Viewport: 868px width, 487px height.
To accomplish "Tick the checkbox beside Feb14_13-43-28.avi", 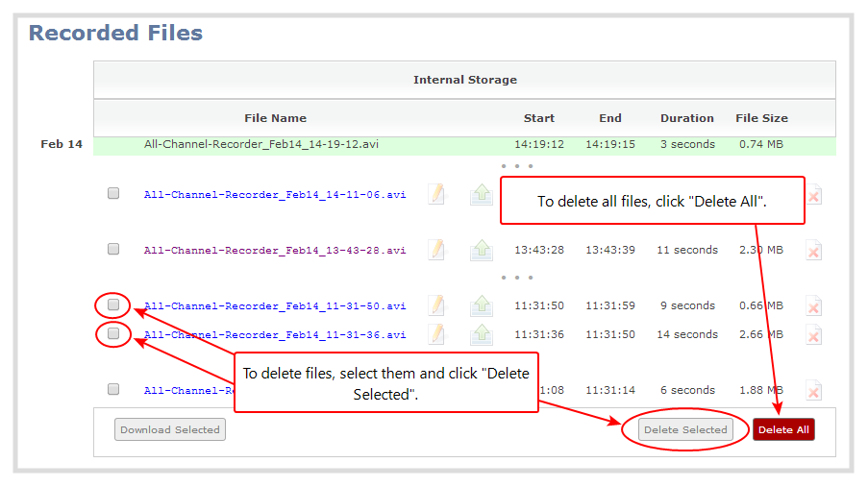I will coord(113,249).
